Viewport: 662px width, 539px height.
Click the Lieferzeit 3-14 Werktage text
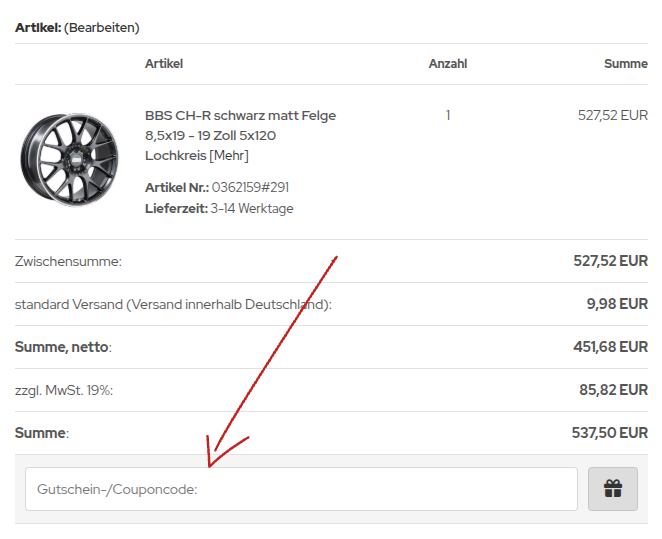219,209
